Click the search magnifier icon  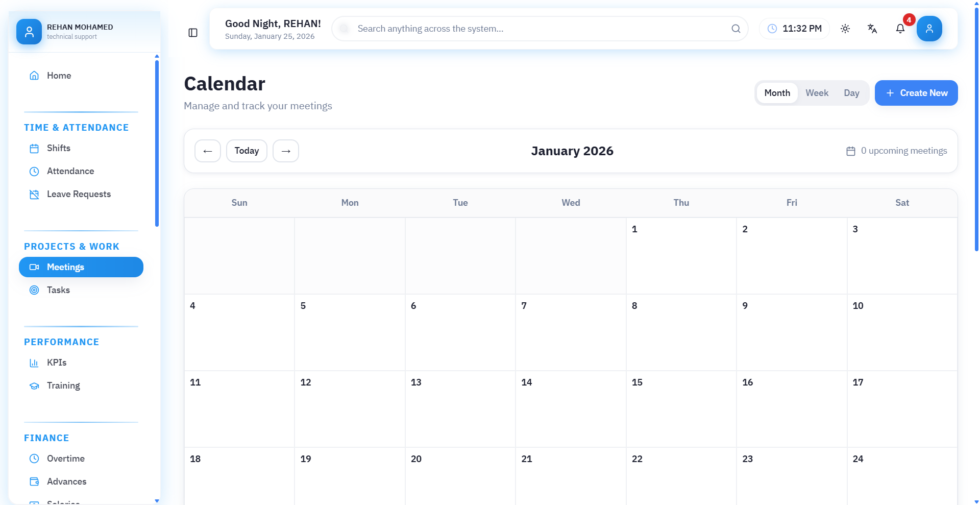click(x=736, y=29)
